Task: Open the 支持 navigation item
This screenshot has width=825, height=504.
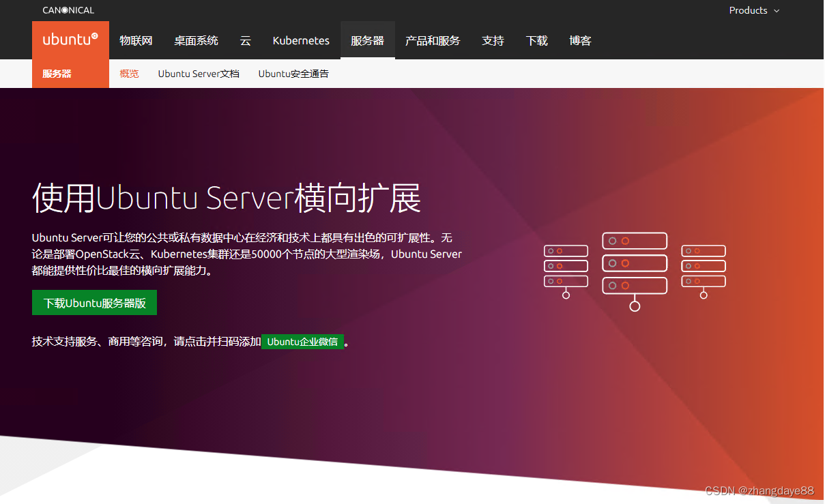Action: 493,41
